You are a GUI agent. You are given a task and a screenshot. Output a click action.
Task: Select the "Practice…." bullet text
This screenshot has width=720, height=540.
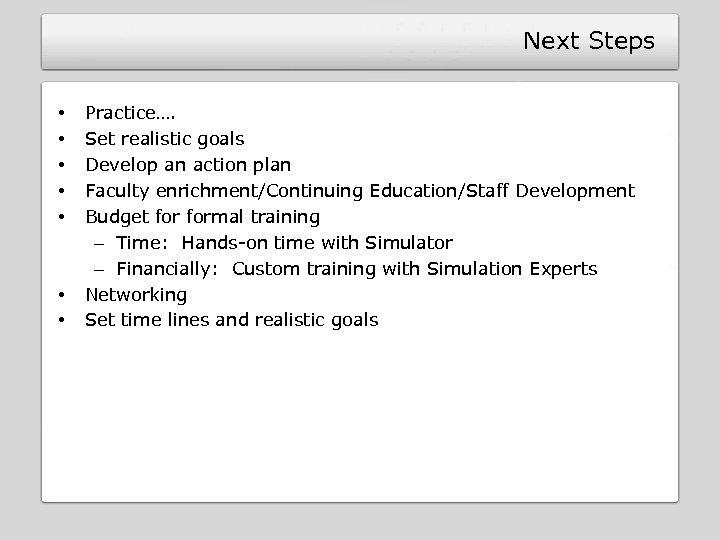[x=130, y=113]
